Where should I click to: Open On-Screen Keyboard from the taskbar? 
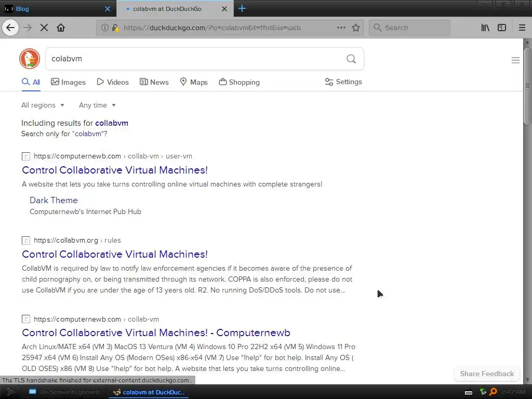click(64, 392)
